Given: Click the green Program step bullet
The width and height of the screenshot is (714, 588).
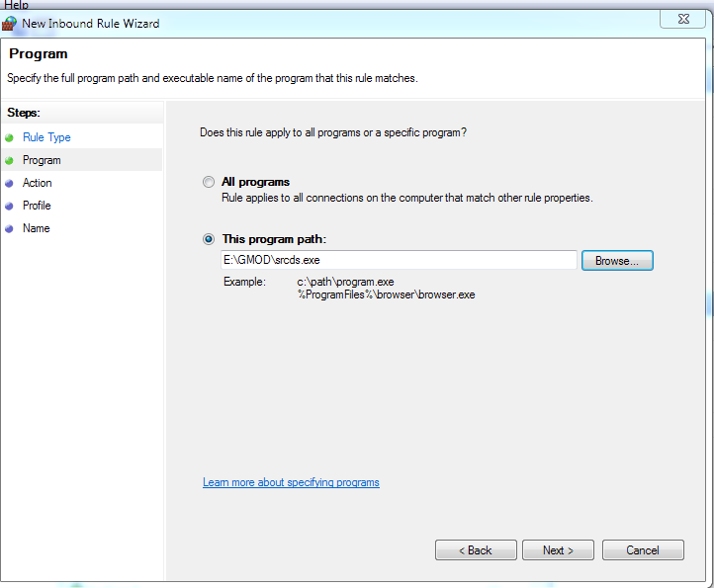Looking at the screenshot, I should (x=10, y=160).
